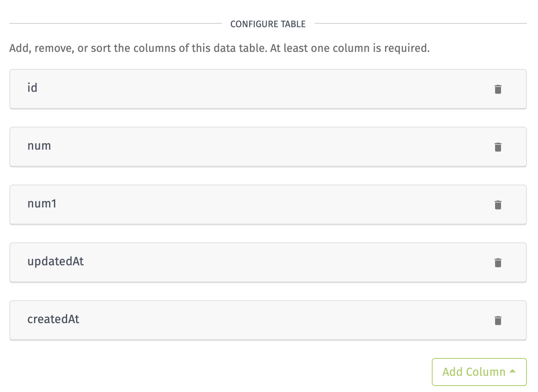Screen dimensions: 538x392
Task: Remove the createdAt column via trash icon
Action: coord(498,321)
